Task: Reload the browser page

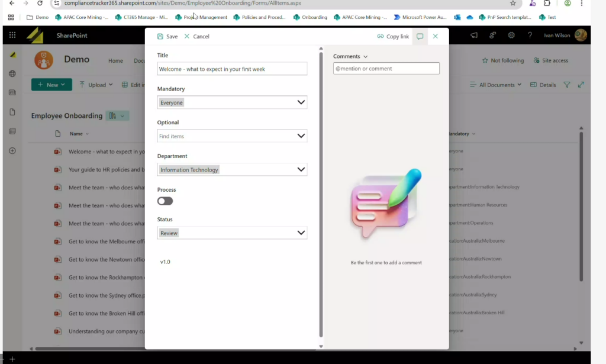Action: point(40,3)
